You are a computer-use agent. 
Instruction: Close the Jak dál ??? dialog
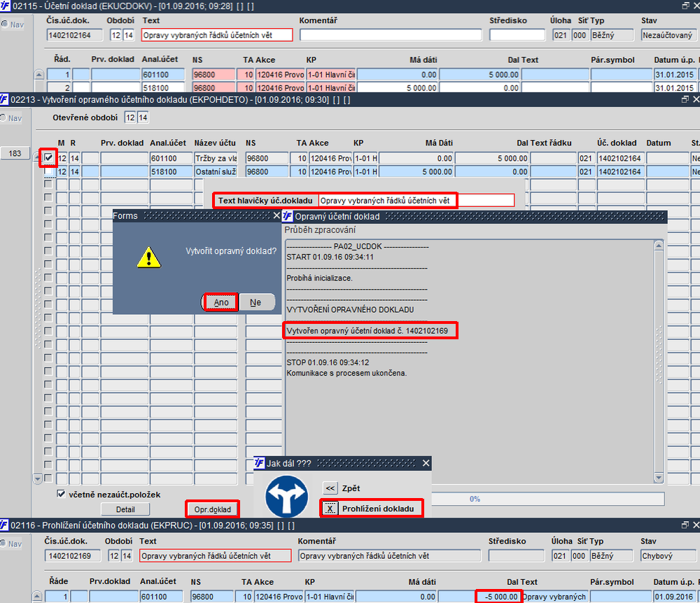click(426, 463)
